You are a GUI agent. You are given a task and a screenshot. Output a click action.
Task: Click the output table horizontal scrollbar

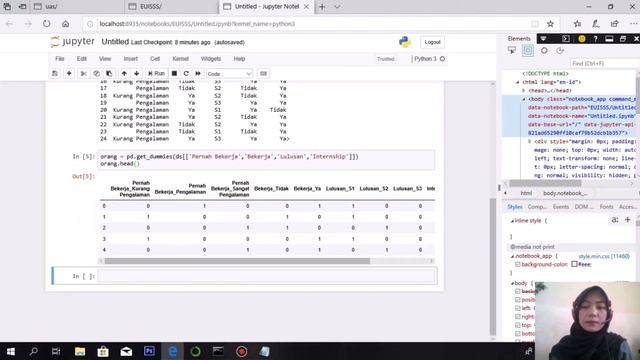[x=237, y=261]
